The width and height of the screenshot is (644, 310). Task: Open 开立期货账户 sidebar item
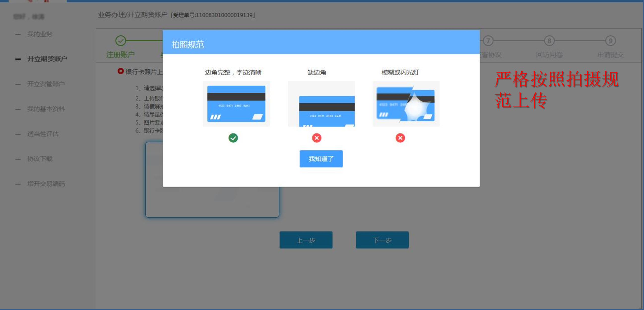tap(47, 59)
